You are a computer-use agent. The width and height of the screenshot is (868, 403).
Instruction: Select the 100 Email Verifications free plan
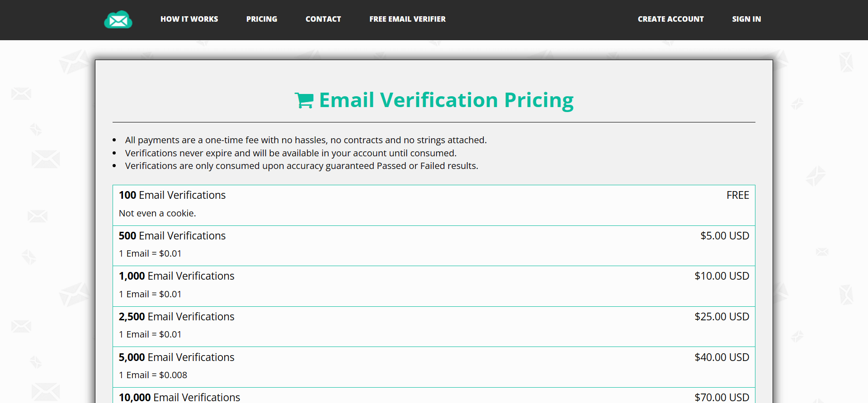172,195
